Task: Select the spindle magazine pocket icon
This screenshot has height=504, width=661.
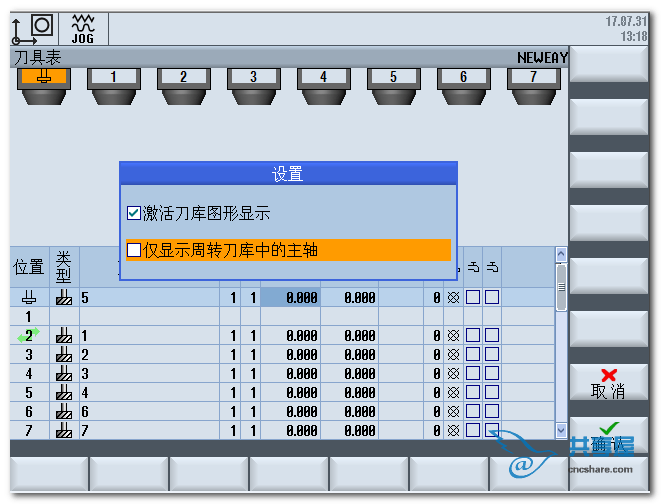Action: coord(44,86)
